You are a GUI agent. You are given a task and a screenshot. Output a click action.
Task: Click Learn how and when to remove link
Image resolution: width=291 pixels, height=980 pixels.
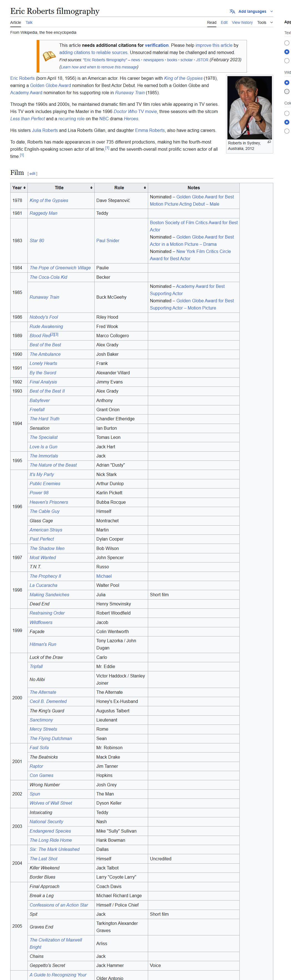tap(99, 67)
